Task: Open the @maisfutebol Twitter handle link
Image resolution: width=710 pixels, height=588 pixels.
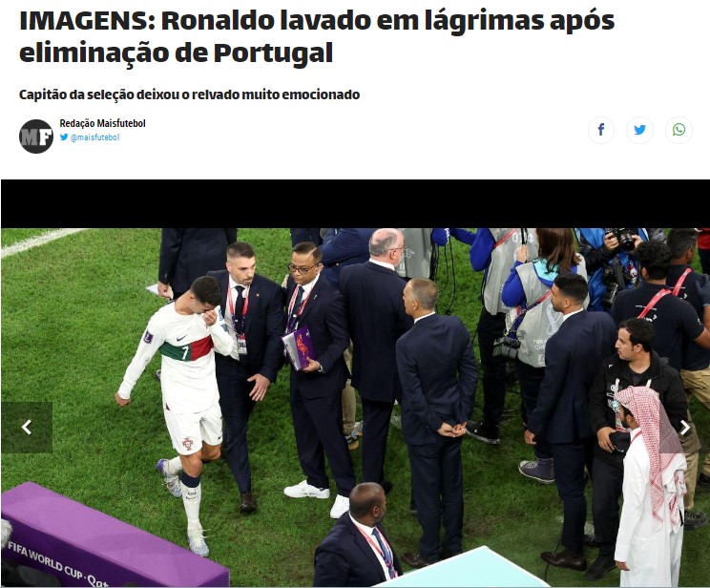Action: [95, 137]
